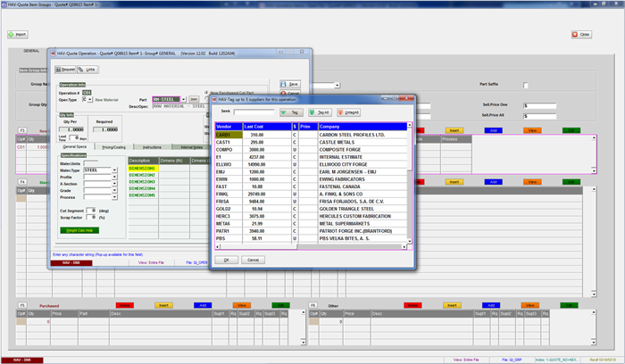Click the Scrap Factor field

pos(91,218)
